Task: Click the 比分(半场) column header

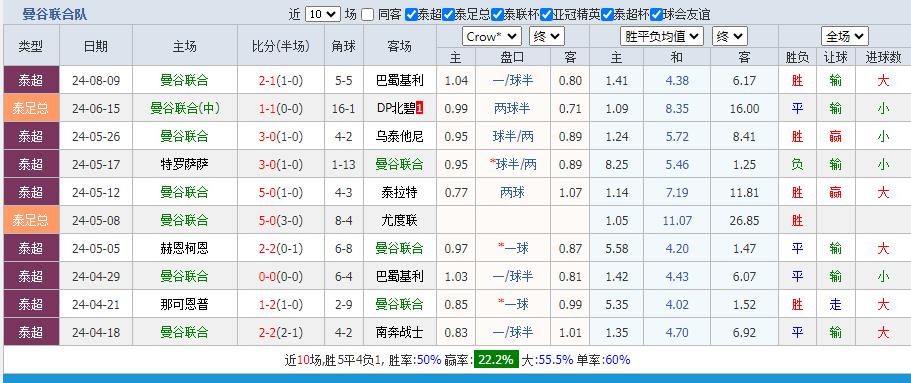Action: (x=281, y=46)
